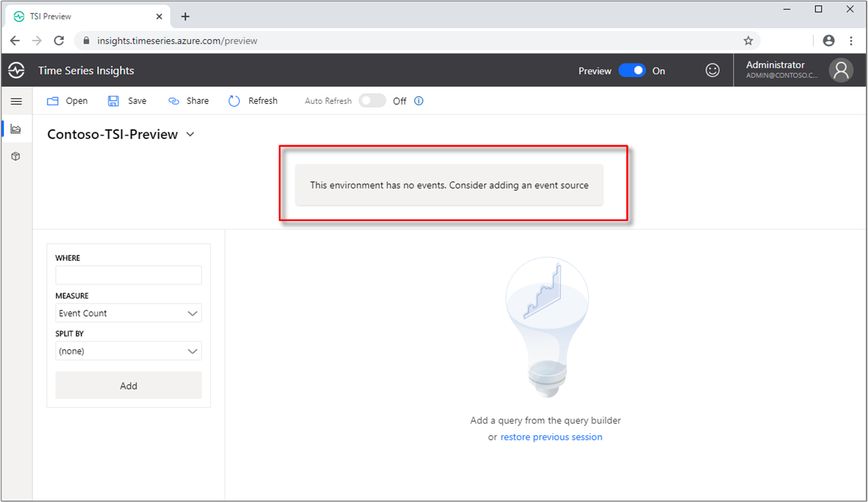Open the Administrator user avatar

(841, 70)
